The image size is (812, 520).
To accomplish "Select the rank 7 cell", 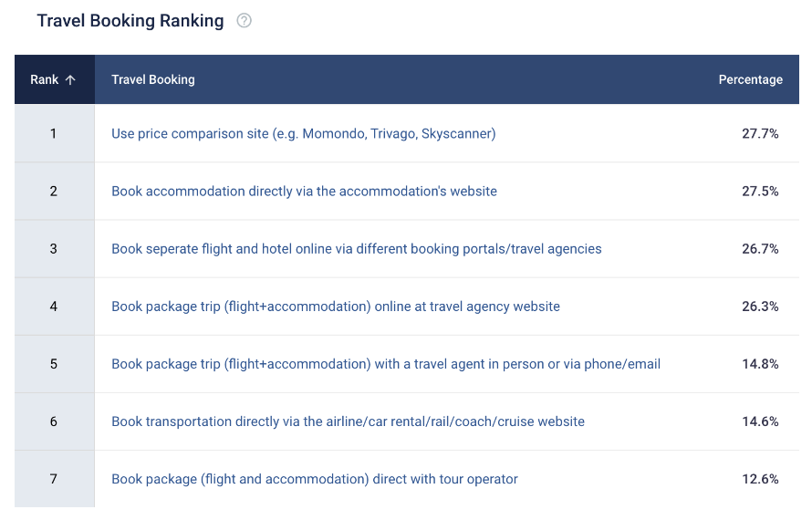I will [55, 479].
